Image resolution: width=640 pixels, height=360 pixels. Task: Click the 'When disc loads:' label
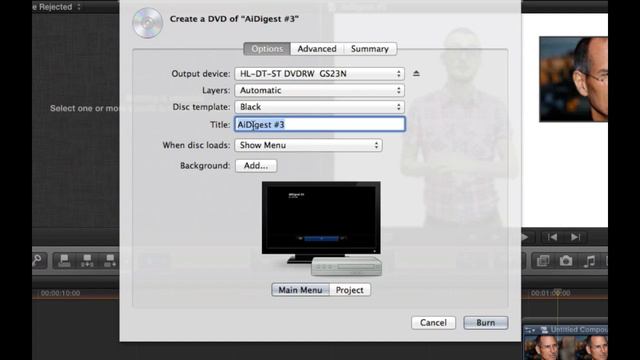click(x=196, y=145)
